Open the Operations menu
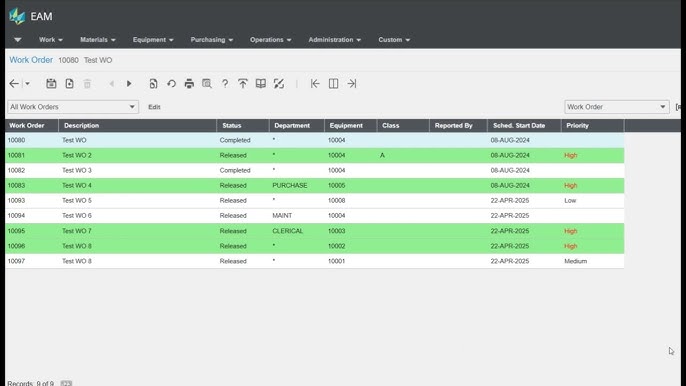 click(x=270, y=40)
